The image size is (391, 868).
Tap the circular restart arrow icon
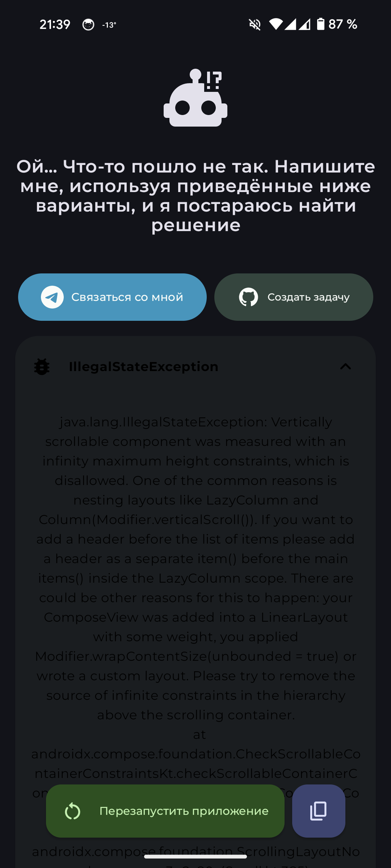(x=72, y=811)
